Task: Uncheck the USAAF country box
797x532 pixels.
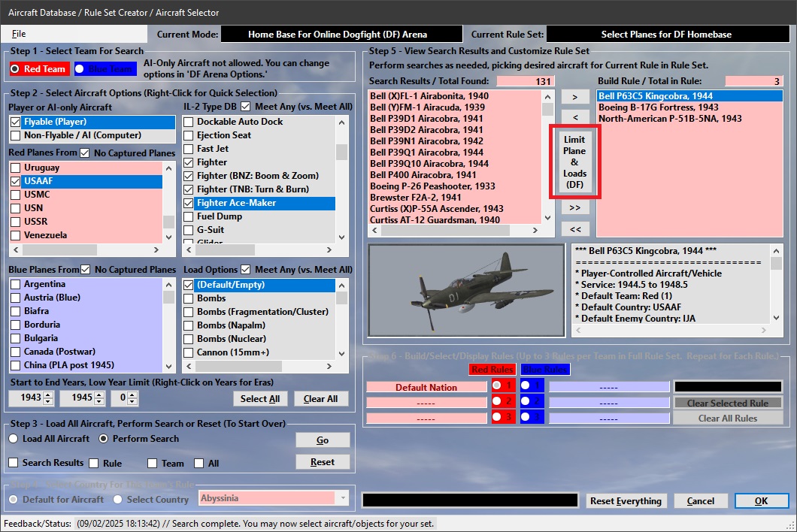Action: click(16, 181)
